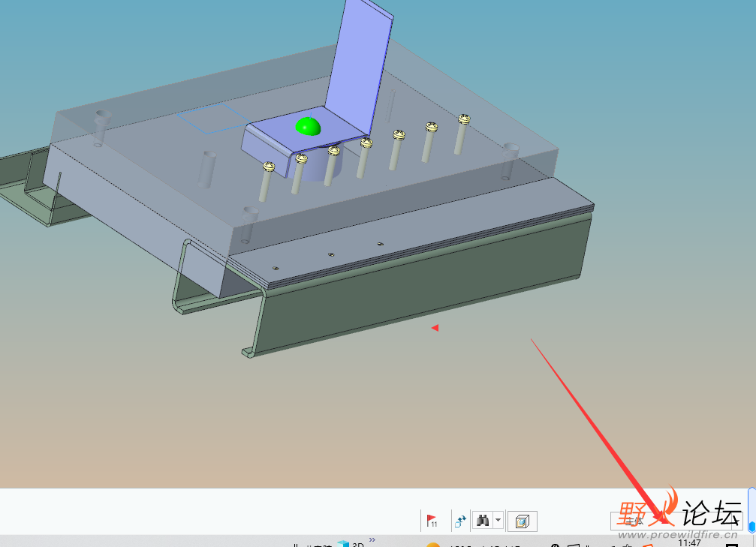756x547 pixels.
Task: Select the upright blue bent plate
Action: tap(359, 68)
